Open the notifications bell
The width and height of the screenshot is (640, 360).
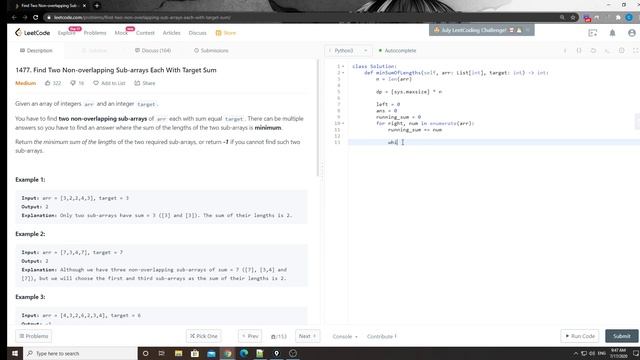click(612, 33)
